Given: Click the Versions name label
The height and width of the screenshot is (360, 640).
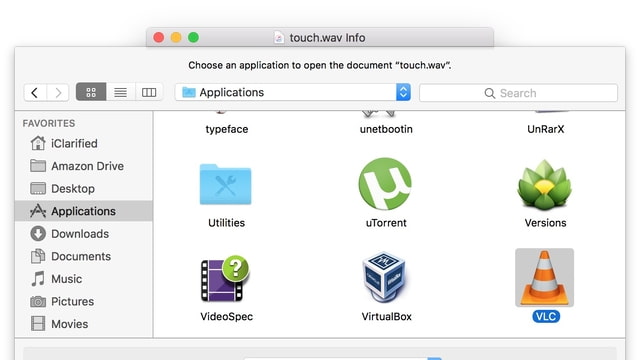Looking at the screenshot, I should pyautogui.click(x=545, y=223).
